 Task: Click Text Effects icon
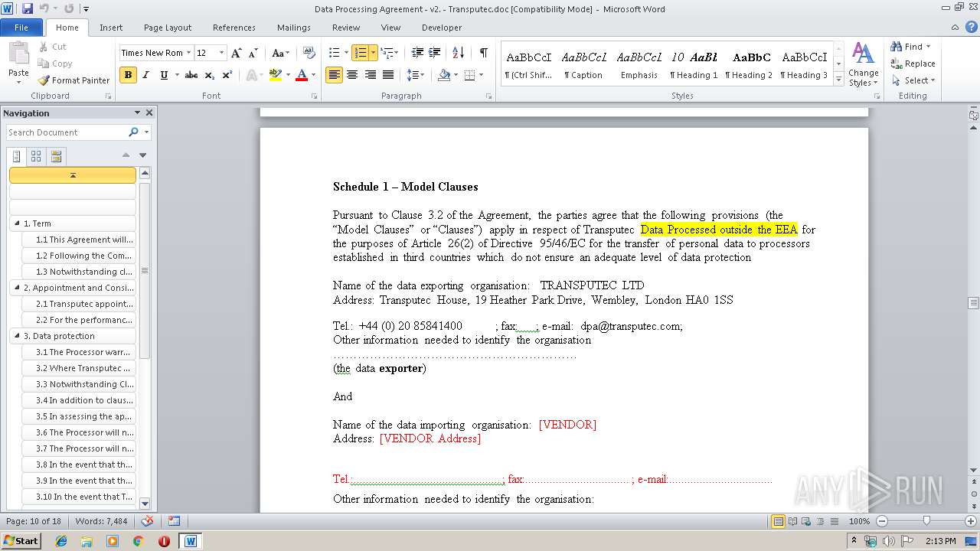(251, 75)
